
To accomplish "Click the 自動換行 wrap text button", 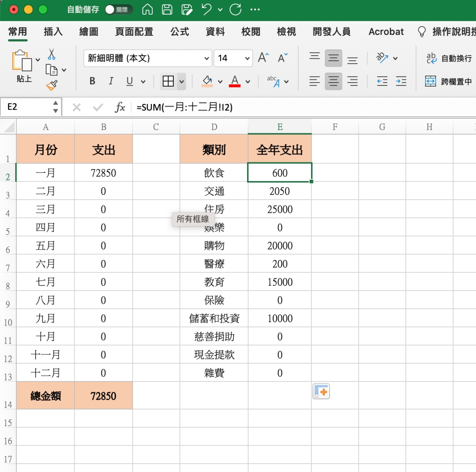I will (x=449, y=58).
